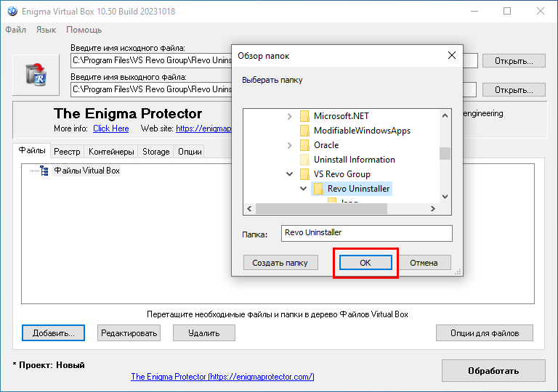Click the folder tree scroll-up arrow
This screenshot has width=558, height=392.
pyautogui.click(x=445, y=115)
